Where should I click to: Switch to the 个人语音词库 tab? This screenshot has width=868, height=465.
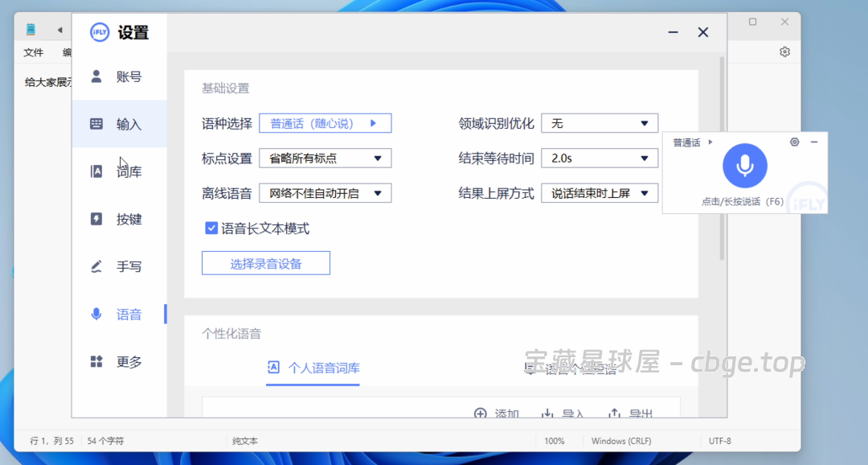tap(313, 368)
